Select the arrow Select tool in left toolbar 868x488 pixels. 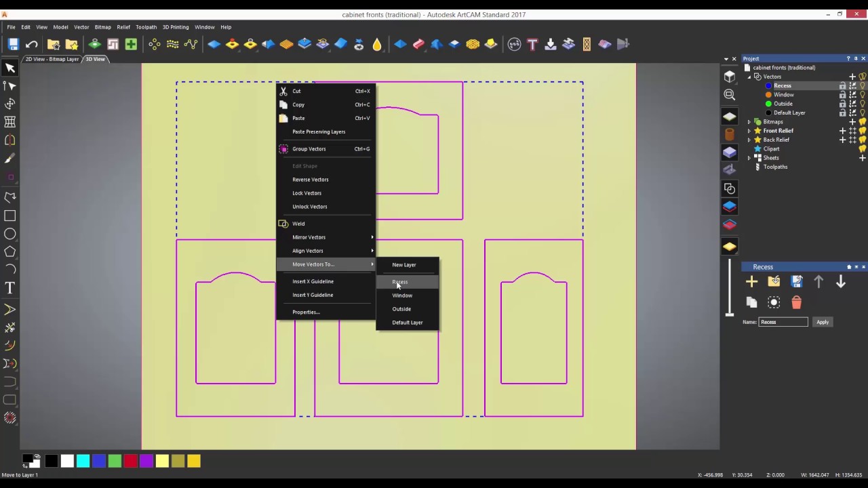point(10,68)
